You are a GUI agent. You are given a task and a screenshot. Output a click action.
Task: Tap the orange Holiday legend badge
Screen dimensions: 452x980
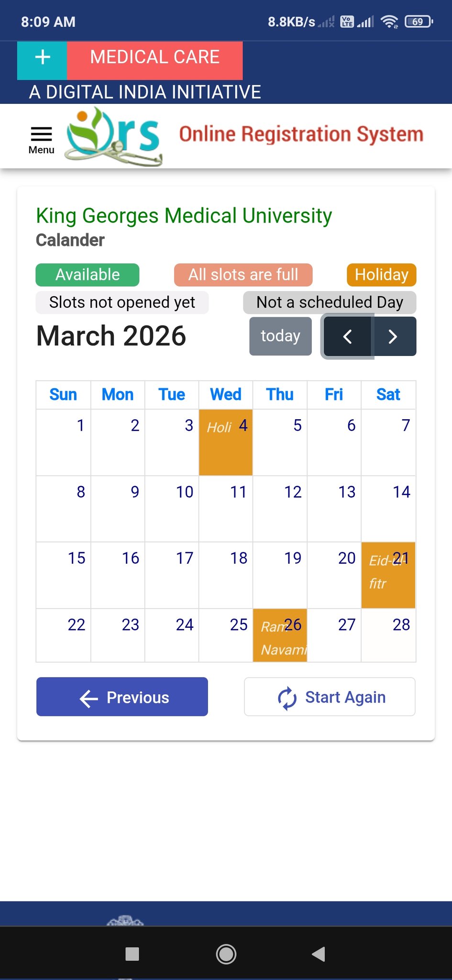tap(381, 275)
